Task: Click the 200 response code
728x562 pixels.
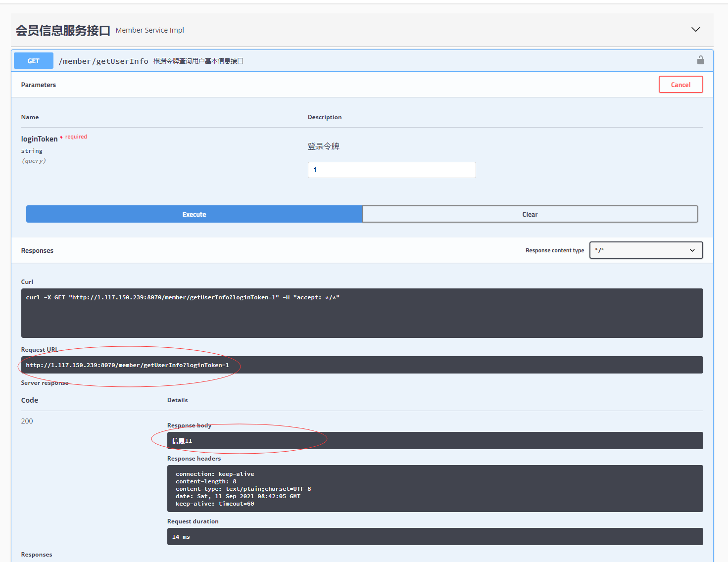Action: point(27,421)
